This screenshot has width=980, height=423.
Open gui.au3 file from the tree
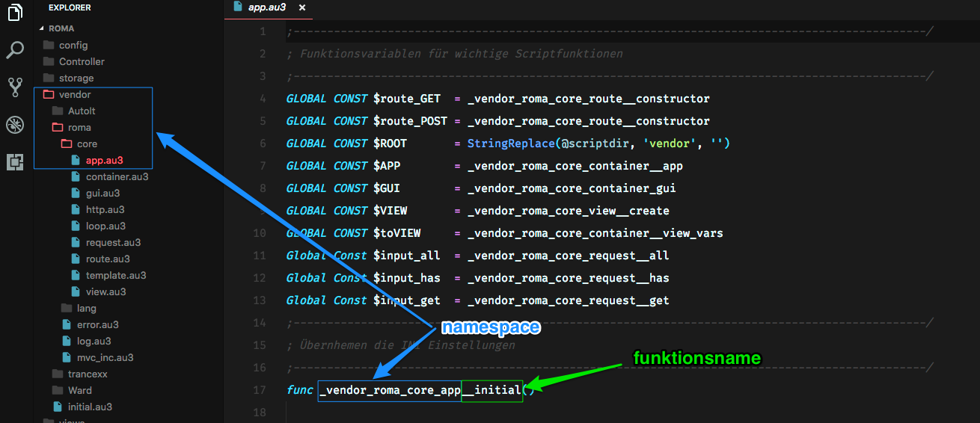tap(102, 194)
